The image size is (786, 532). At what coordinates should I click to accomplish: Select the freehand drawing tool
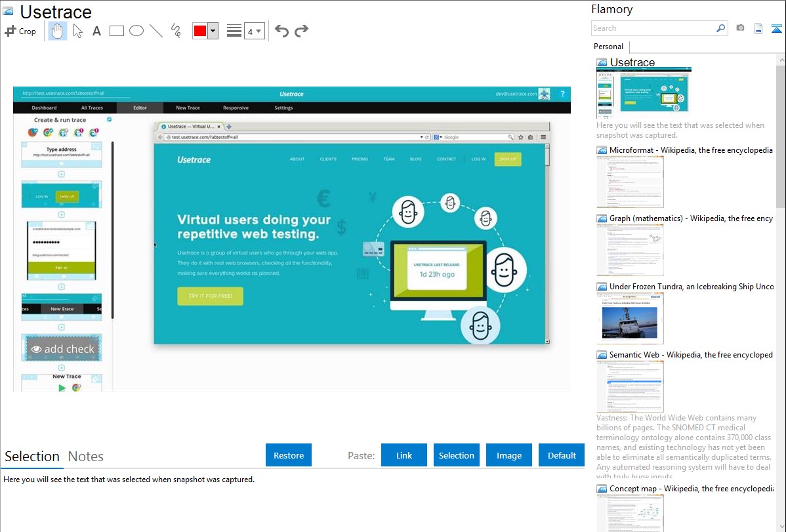tap(175, 31)
